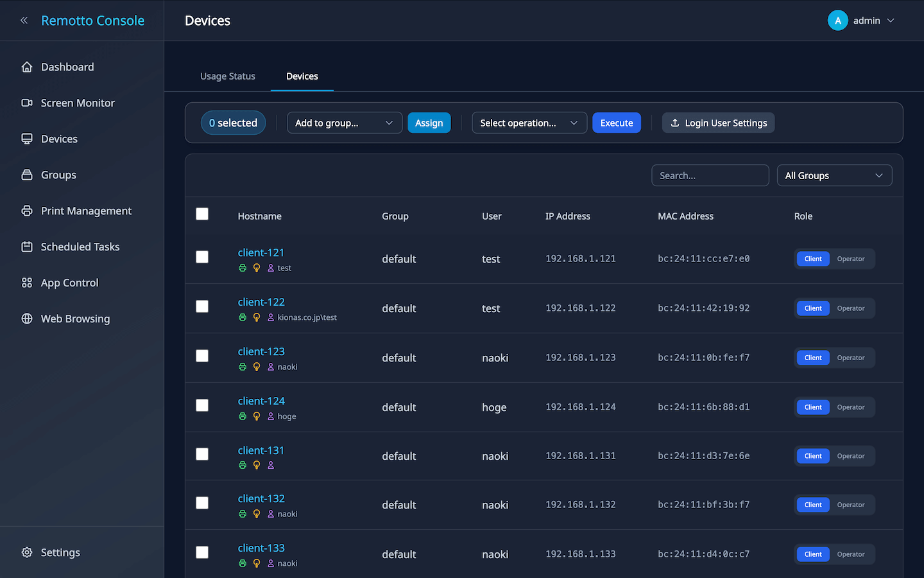Click the Print Management printer icon
924x578 pixels.
(27, 211)
